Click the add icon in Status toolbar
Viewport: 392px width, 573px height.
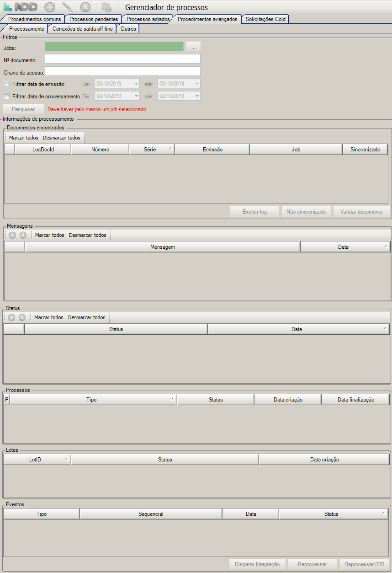tap(11, 317)
